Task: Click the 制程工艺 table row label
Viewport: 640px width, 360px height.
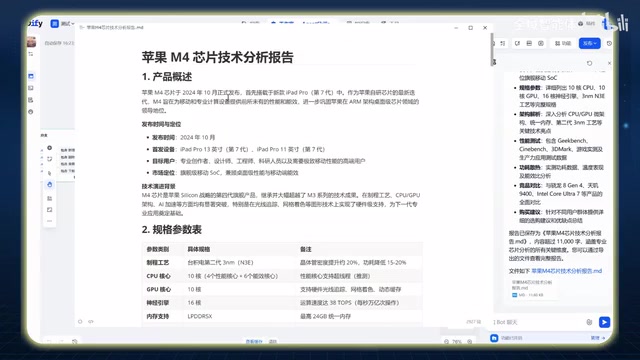Action: tap(158, 262)
